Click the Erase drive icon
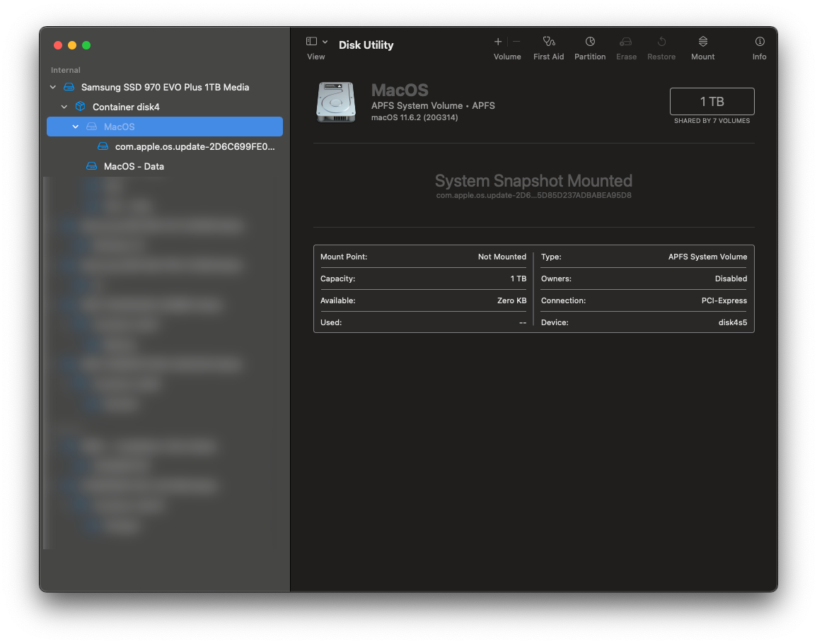This screenshot has height=644, width=817. pos(626,41)
